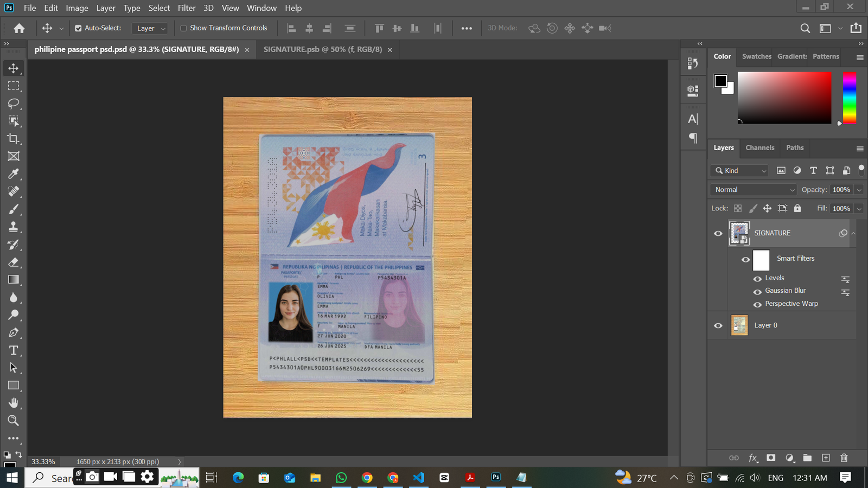Click the hue spectrum slider
The width and height of the screenshot is (868, 488).
tap(850, 98)
